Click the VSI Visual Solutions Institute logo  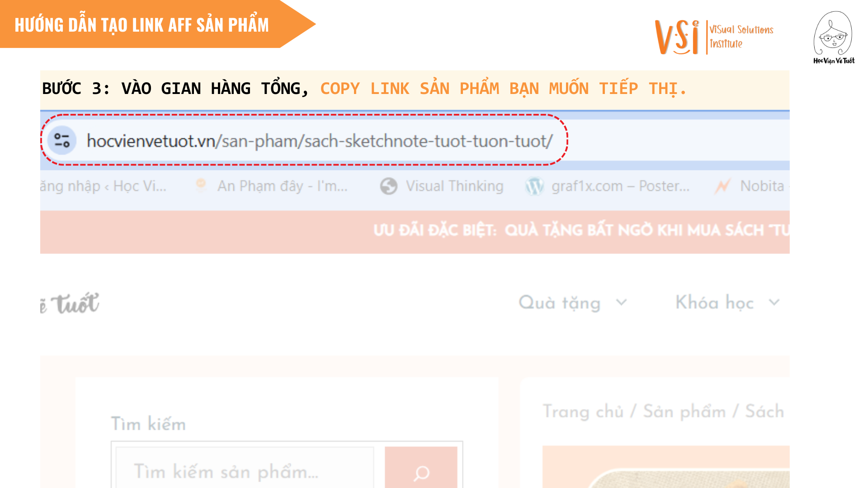pyautogui.click(x=714, y=37)
